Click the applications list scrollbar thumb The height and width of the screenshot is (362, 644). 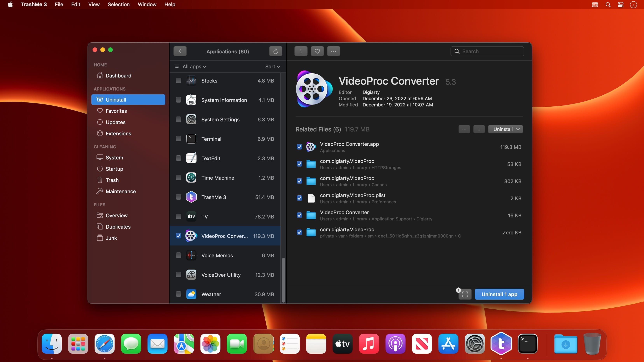pyautogui.click(x=283, y=280)
